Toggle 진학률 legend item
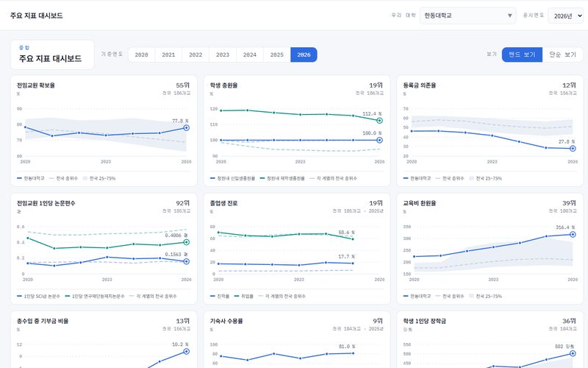The width and height of the screenshot is (588, 368). tap(220, 297)
